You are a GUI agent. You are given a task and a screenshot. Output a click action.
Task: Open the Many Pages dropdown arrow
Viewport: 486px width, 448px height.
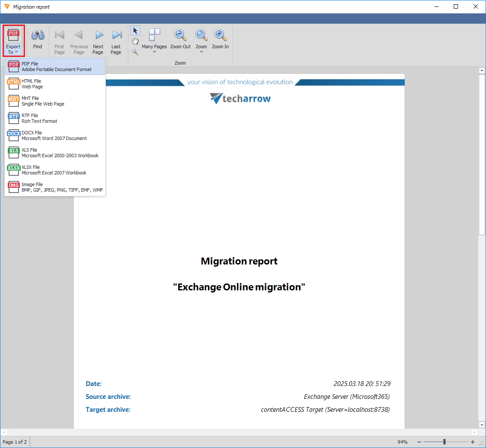[155, 51]
